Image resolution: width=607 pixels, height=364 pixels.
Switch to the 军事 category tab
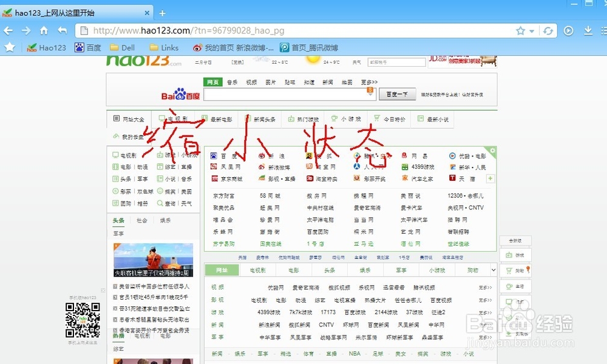click(x=401, y=270)
